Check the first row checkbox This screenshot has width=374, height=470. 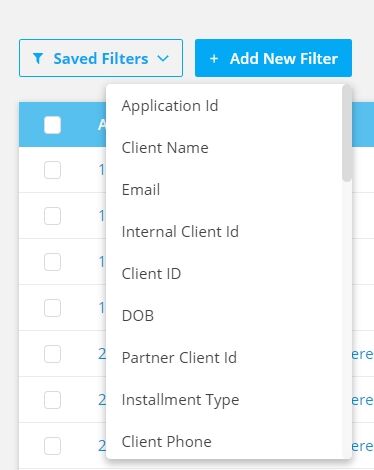click(52, 170)
